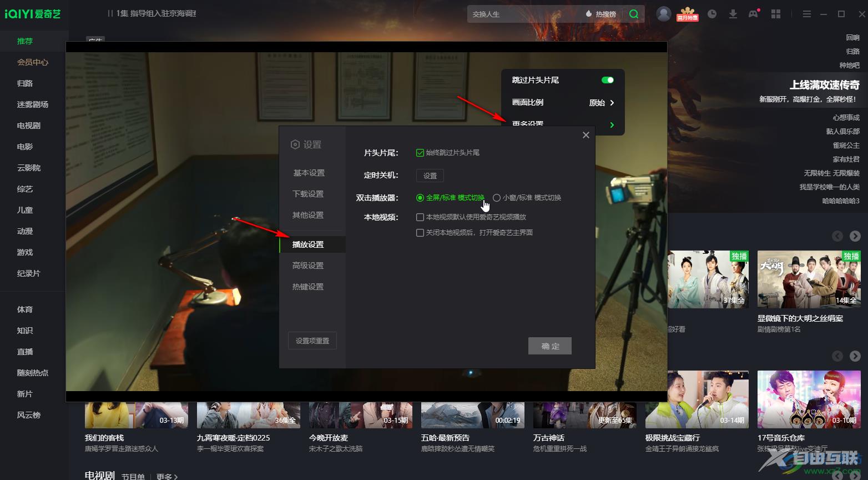Image resolution: width=868 pixels, height=480 pixels.
Task: Click the iQIYI logo
Action: (x=32, y=14)
